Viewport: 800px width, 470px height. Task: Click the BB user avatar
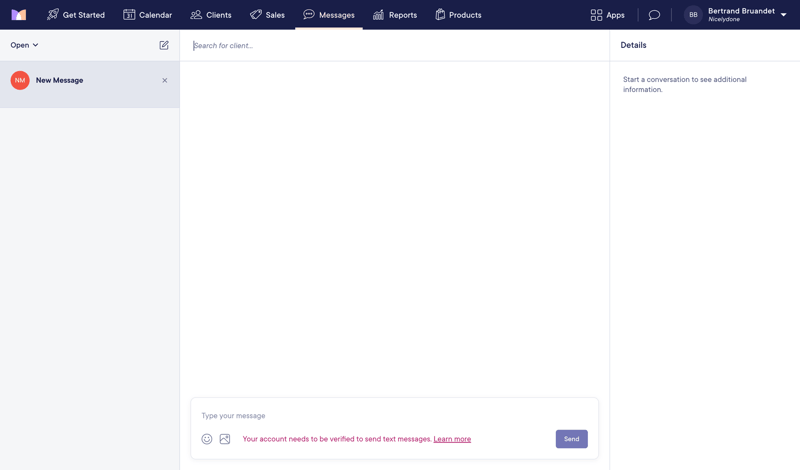coord(693,15)
